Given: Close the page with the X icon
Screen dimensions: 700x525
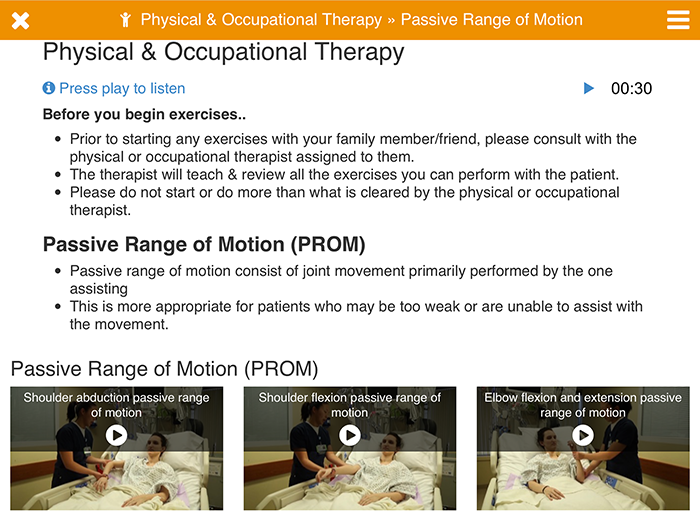Looking at the screenshot, I should click(20, 21).
